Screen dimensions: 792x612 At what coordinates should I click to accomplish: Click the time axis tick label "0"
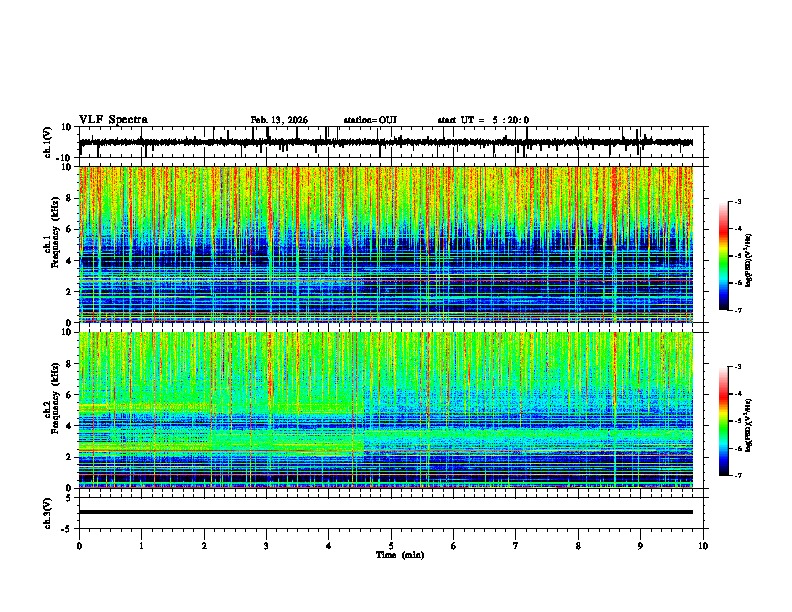[x=79, y=546]
